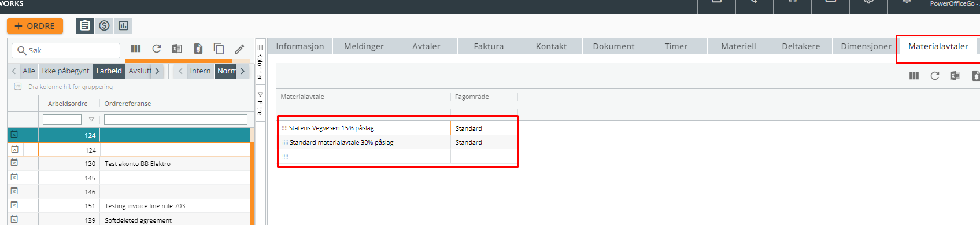Image resolution: width=980 pixels, height=225 pixels.
Task: Switch to the bar chart report view
Action: click(123, 25)
